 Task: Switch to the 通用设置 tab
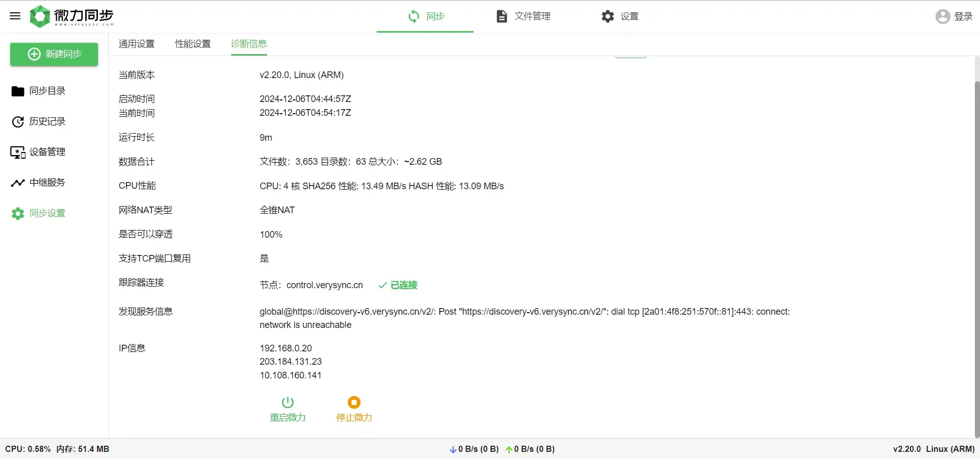coord(136,44)
